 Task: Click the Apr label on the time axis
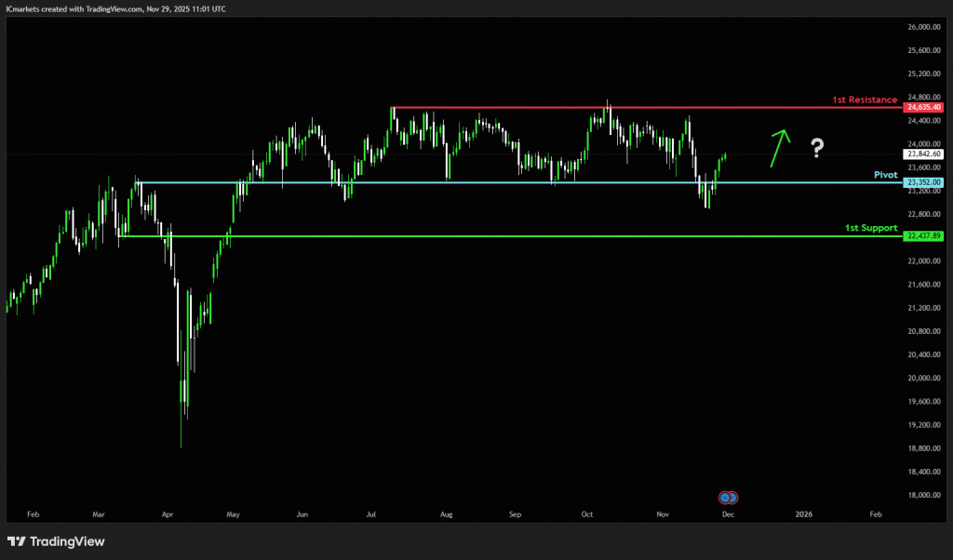tap(168, 513)
